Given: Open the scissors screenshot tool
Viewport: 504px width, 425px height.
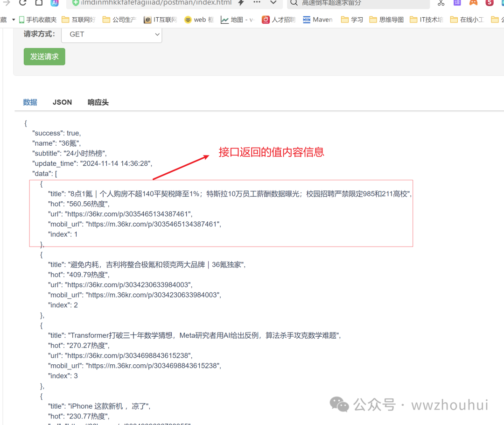Looking at the screenshot, I should (441, 3).
